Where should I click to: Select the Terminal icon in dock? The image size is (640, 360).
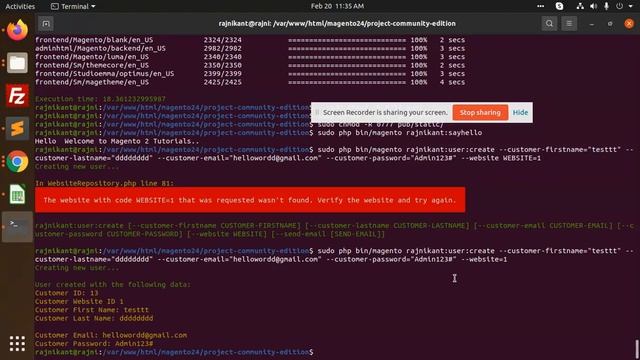point(17,227)
